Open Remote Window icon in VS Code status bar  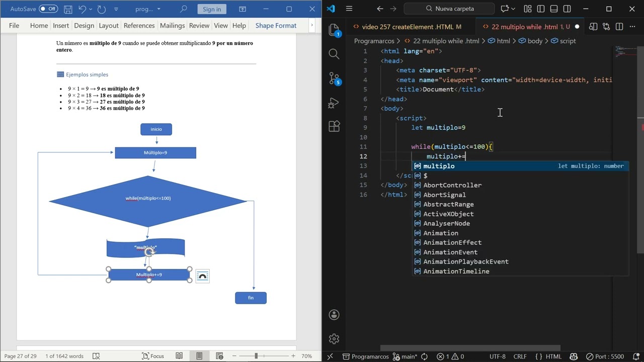click(330, 356)
